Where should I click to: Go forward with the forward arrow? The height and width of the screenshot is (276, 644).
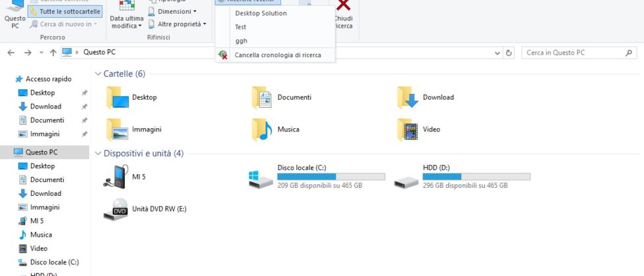coord(28,53)
